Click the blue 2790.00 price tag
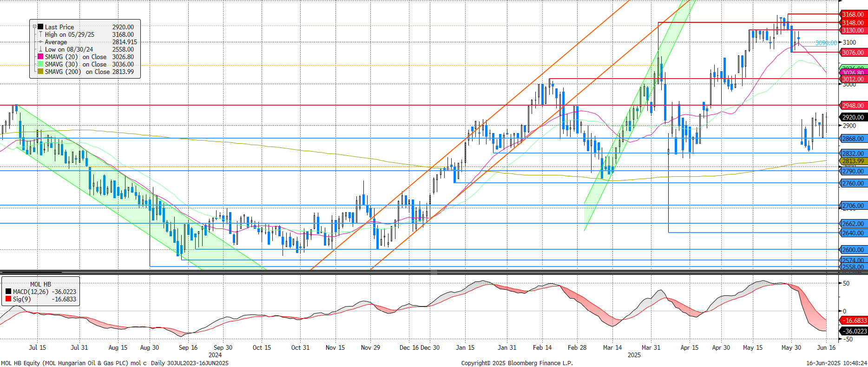 tap(854, 171)
